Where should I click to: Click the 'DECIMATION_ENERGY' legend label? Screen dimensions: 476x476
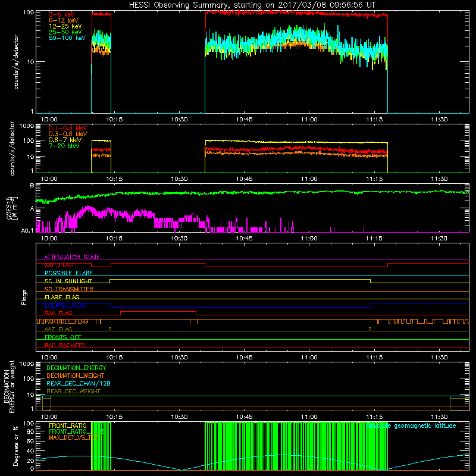[x=76, y=368]
